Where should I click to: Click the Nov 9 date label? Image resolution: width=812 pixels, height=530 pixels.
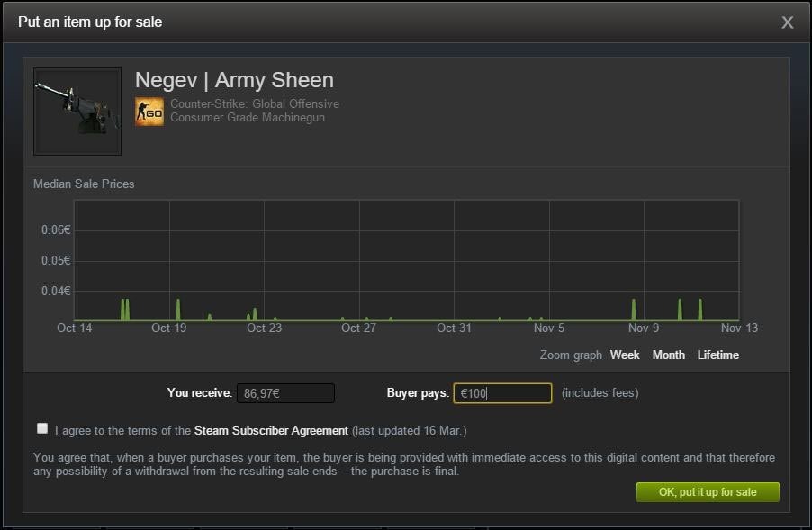[644, 328]
